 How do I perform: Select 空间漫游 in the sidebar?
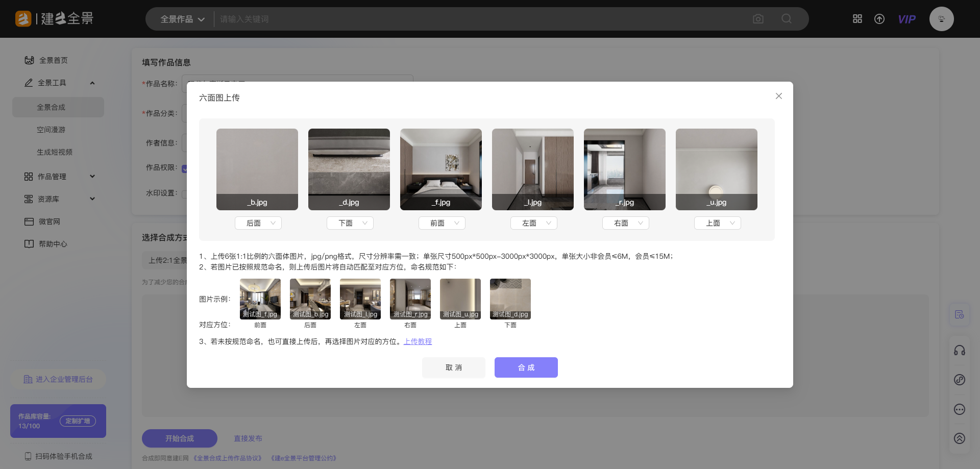tap(51, 130)
